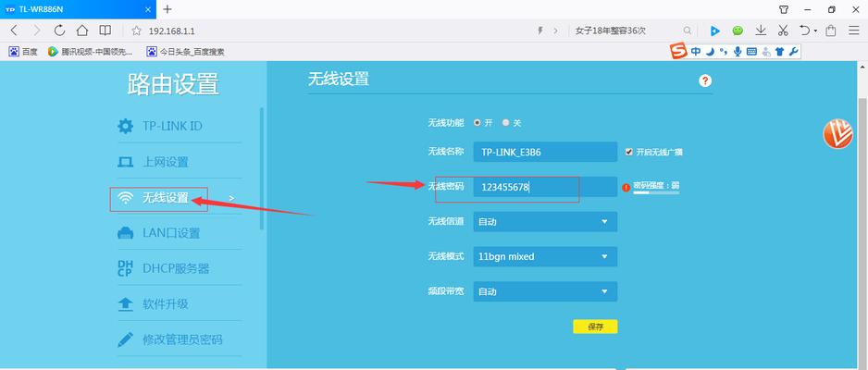This screenshot has width=868, height=370.
Task: Select 无线功能 开 radio button
Action: [x=477, y=123]
